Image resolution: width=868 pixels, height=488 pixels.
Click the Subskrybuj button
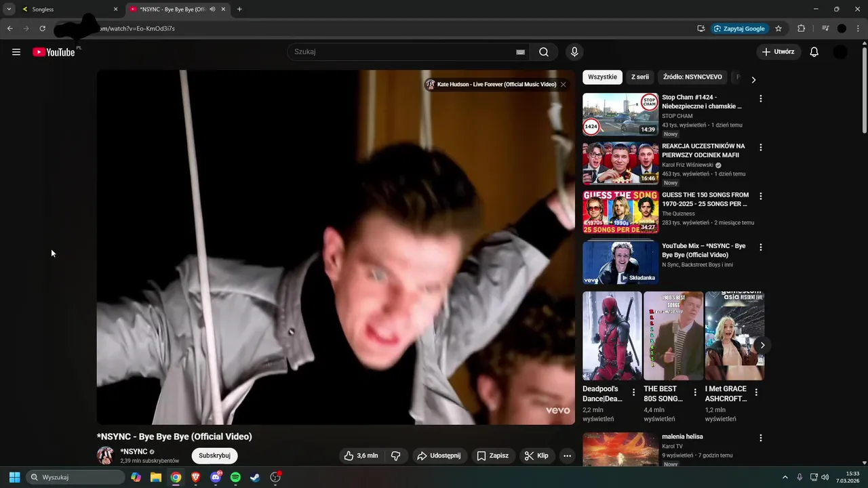(214, 456)
